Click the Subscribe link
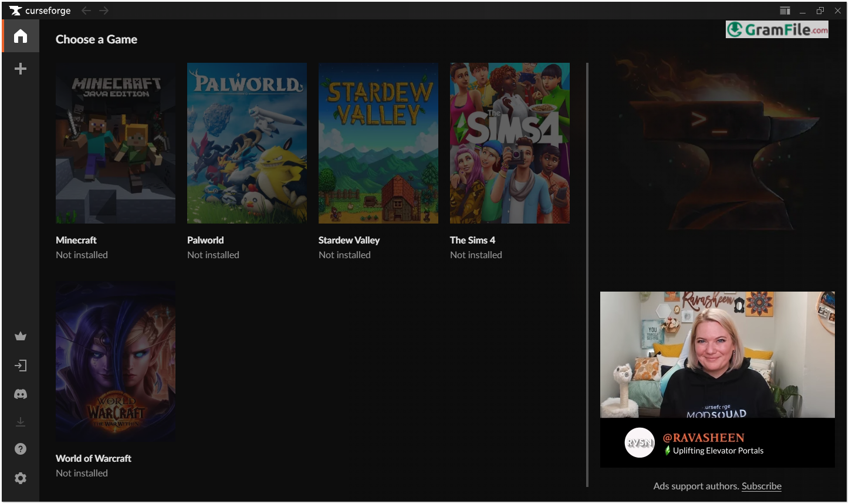This screenshot has height=504, width=849. (x=762, y=486)
